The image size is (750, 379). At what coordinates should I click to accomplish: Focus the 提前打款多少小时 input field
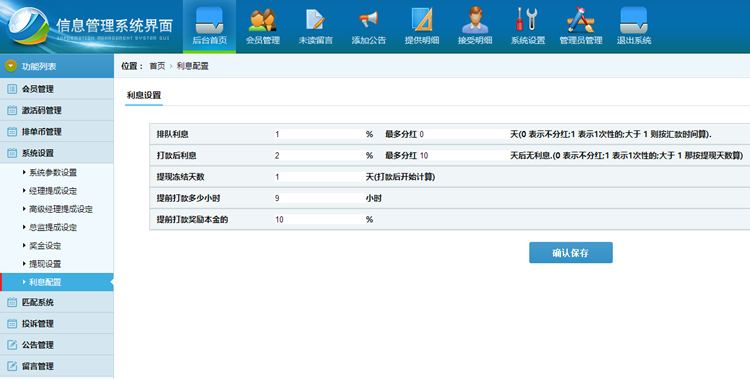tap(319, 198)
